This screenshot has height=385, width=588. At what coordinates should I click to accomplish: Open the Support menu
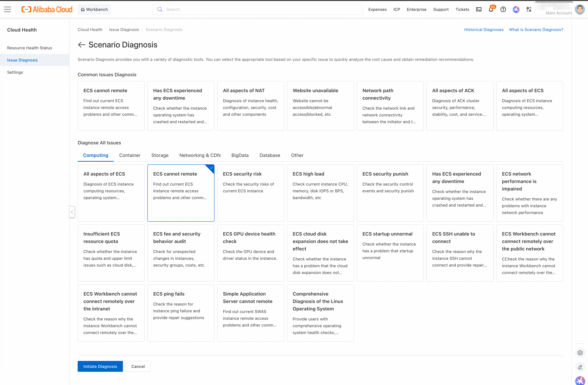coord(441,9)
